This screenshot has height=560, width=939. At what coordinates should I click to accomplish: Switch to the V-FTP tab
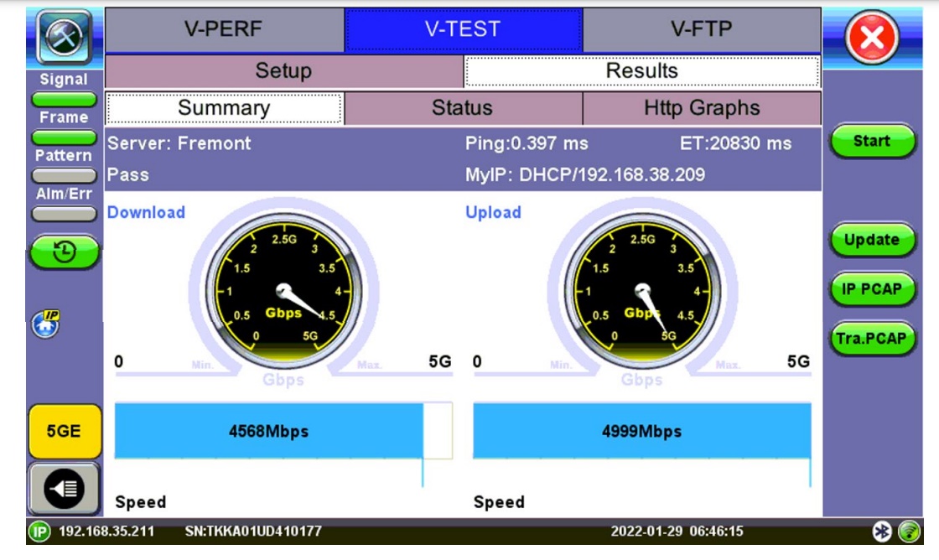click(x=701, y=29)
